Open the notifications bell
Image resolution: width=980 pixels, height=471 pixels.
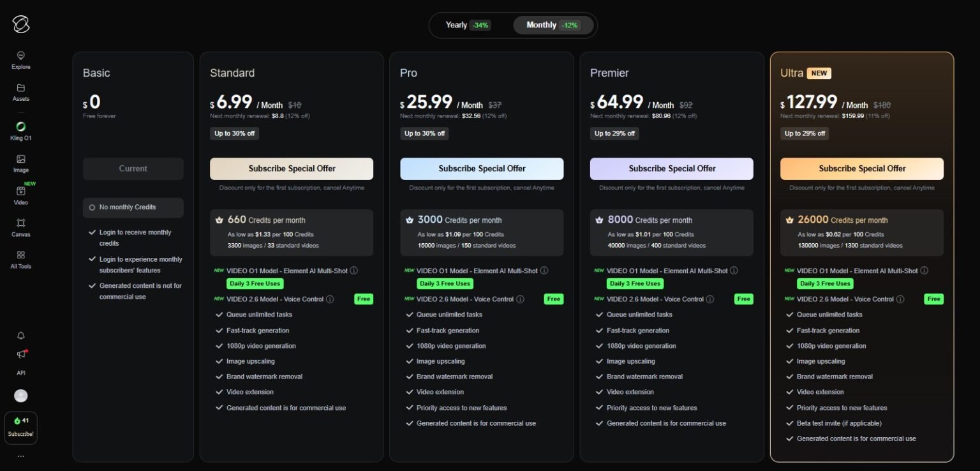point(20,335)
